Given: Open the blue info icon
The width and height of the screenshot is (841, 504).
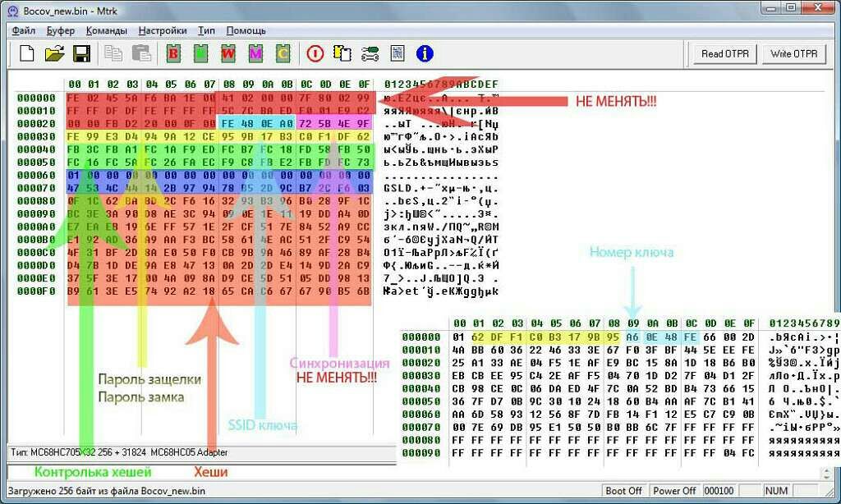Looking at the screenshot, I should click(x=425, y=53).
